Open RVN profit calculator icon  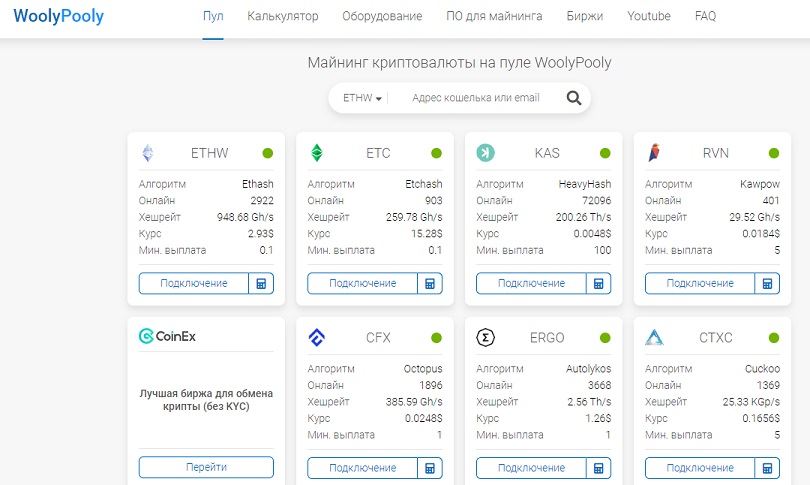tap(768, 284)
